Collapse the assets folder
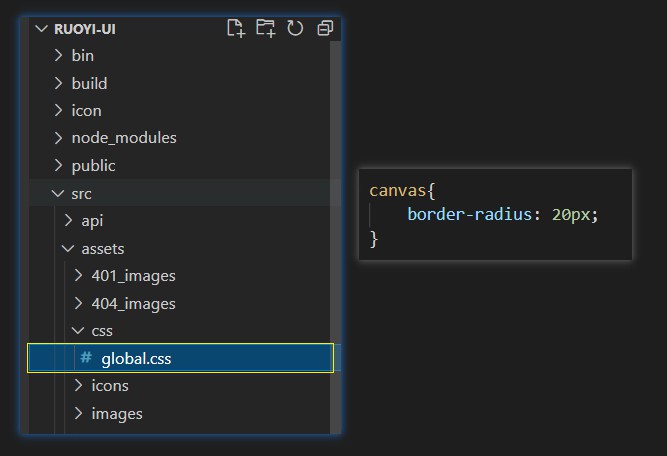Screen dimensions: 667x456 [68, 248]
